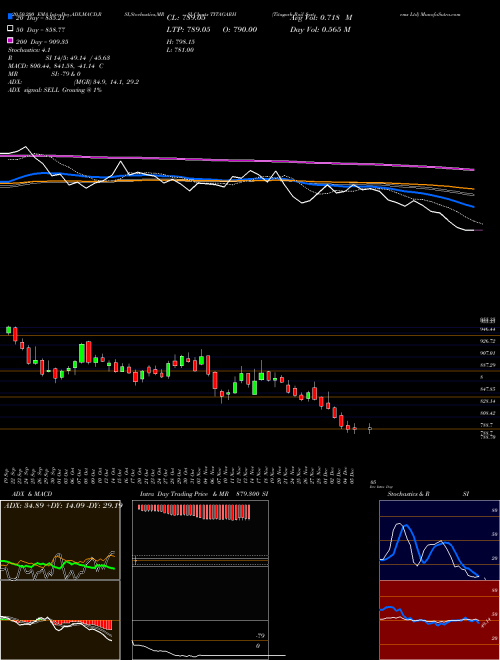Click the ADX 34.89 +DY 14.09 -DY 29.19 header

point(63,505)
